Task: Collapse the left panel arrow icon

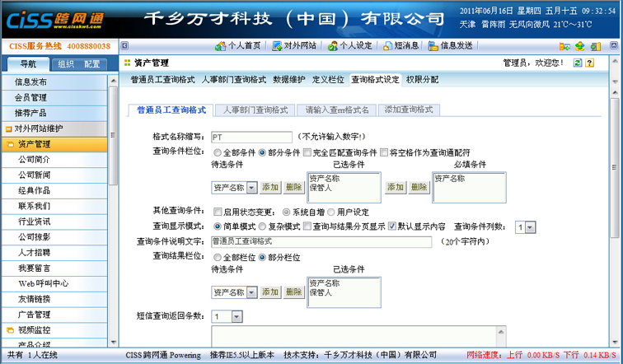Action: pos(124,46)
